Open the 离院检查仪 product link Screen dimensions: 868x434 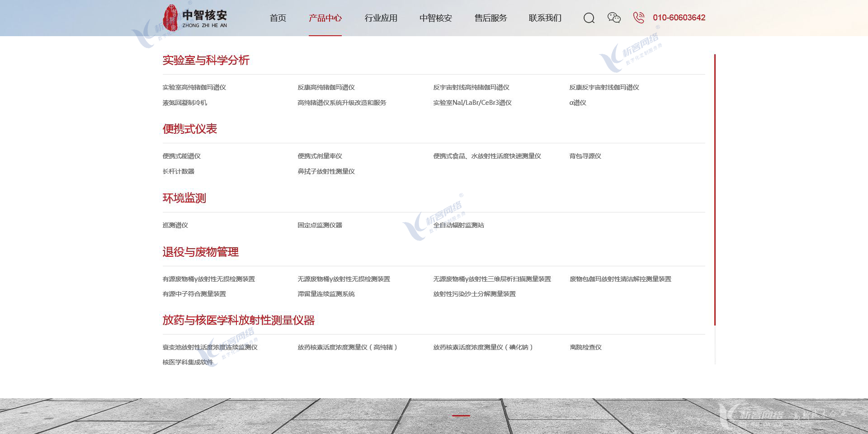point(585,347)
